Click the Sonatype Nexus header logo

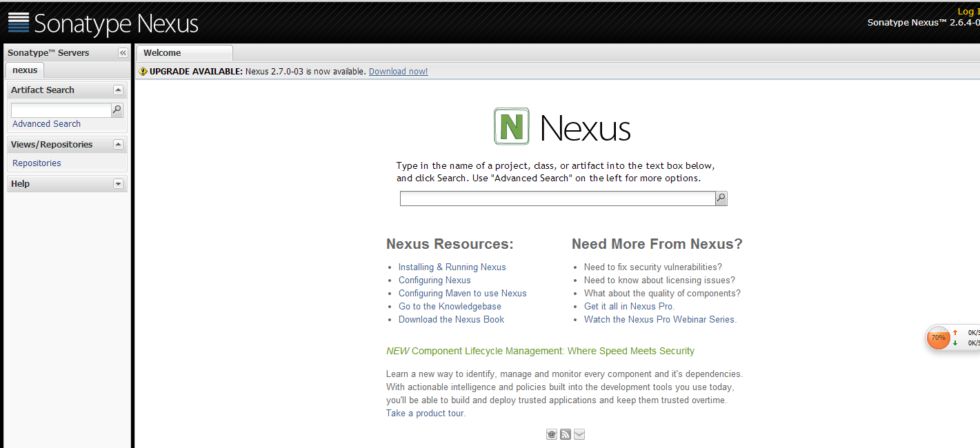point(103,23)
